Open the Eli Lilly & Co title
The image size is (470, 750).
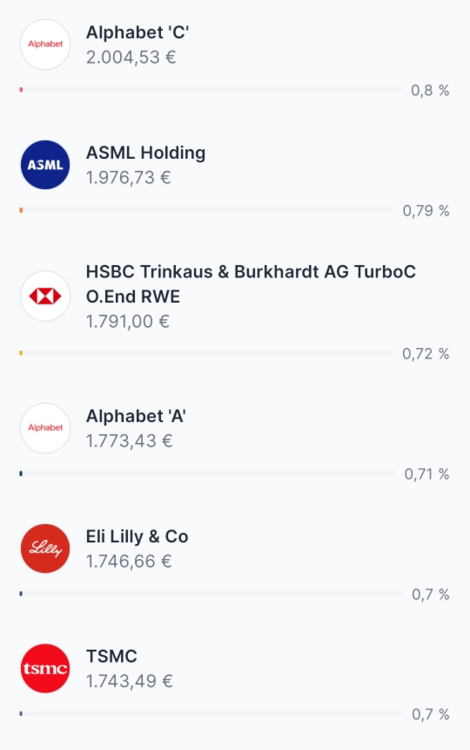click(x=137, y=537)
